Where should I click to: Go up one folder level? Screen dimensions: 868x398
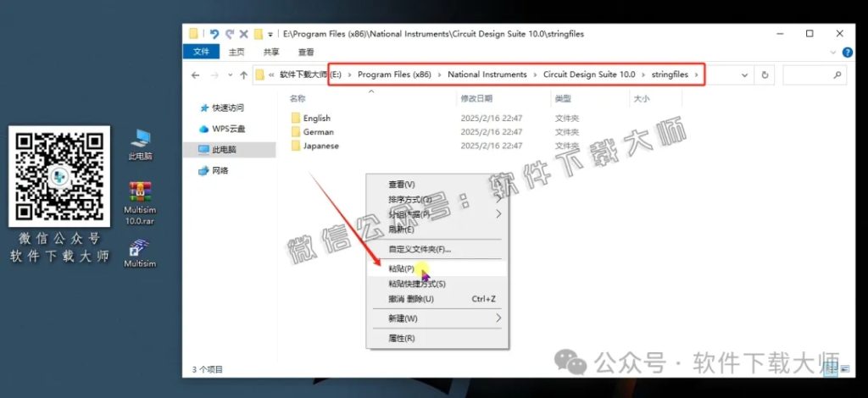[x=243, y=75]
